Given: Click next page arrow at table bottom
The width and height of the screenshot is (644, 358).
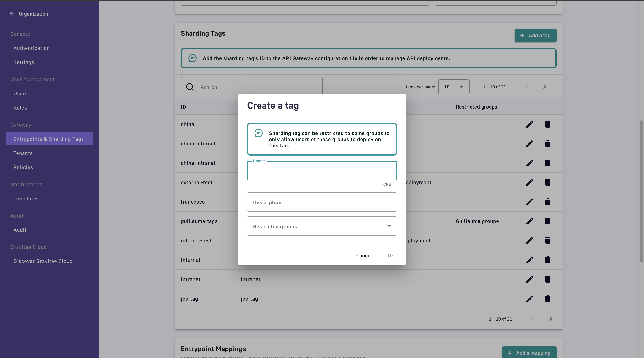Looking at the screenshot, I should click(550, 319).
